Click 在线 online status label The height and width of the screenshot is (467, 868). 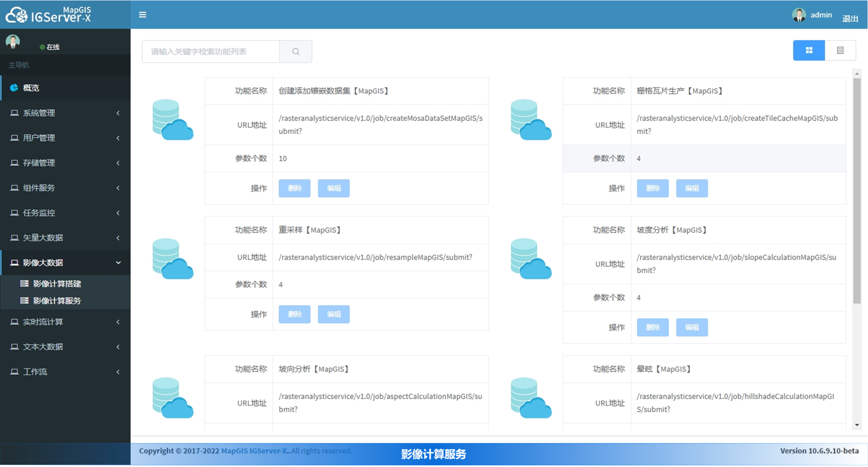[53, 47]
